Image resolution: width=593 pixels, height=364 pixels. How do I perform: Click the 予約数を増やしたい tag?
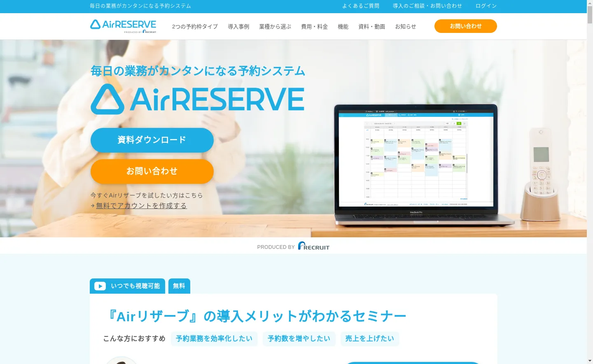pos(299,338)
